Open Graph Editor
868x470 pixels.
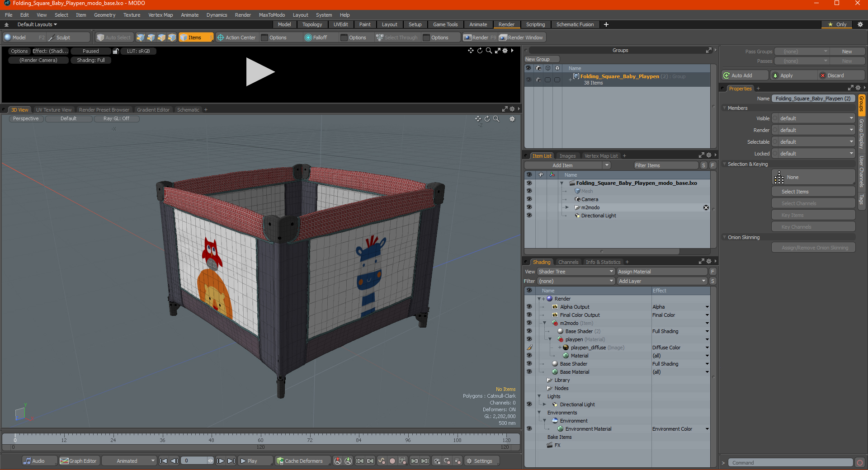79,461
